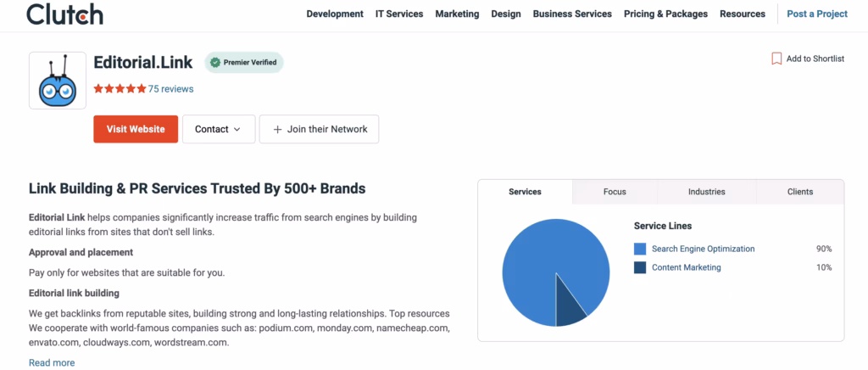The width and height of the screenshot is (868, 370).
Task: Click the blue Search Engine Optimization swatch
Action: [x=640, y=249]
